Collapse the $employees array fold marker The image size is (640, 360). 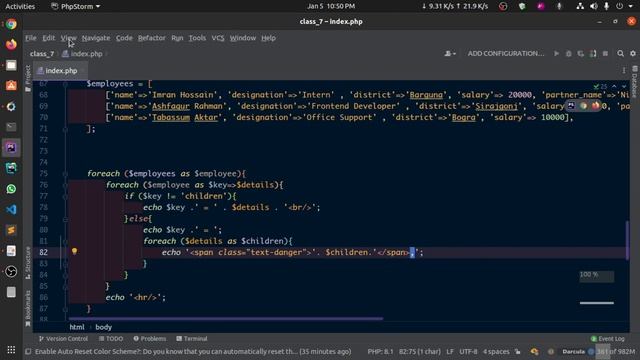point(65,84)
